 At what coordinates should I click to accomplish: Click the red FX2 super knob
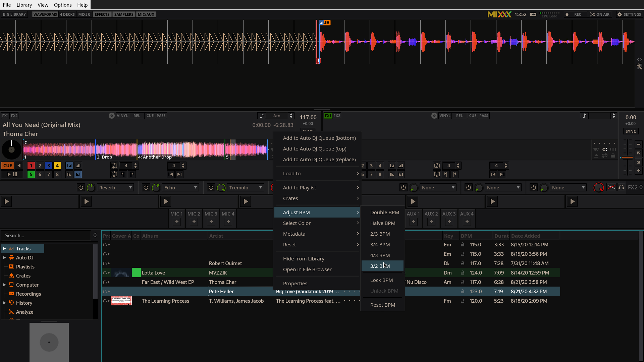click(598, 188)
